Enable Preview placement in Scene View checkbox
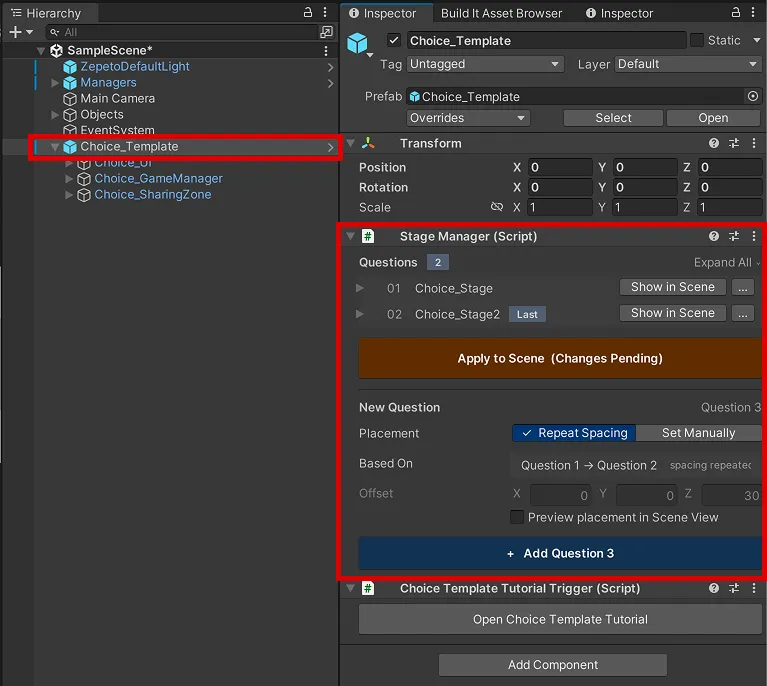The image size is (767, 686). tap(517, 517)
